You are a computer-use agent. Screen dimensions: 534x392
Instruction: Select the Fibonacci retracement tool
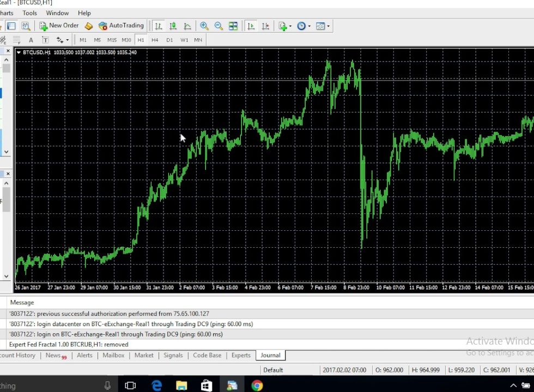[x=16, y=40]
